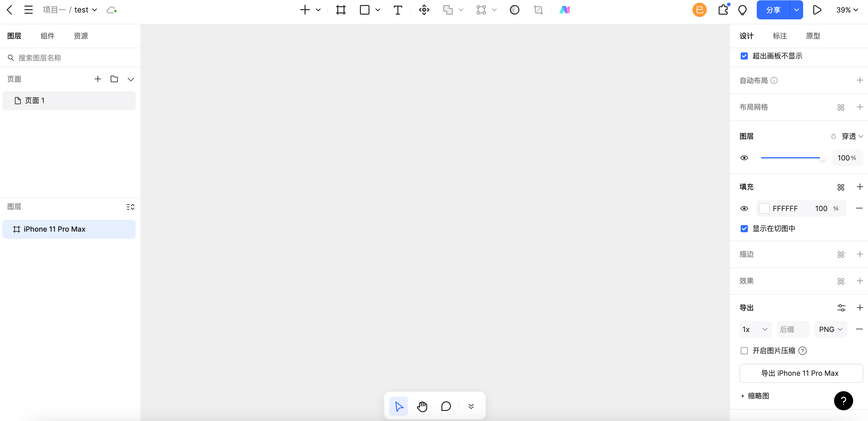Select the Text tool

[398, 10]
